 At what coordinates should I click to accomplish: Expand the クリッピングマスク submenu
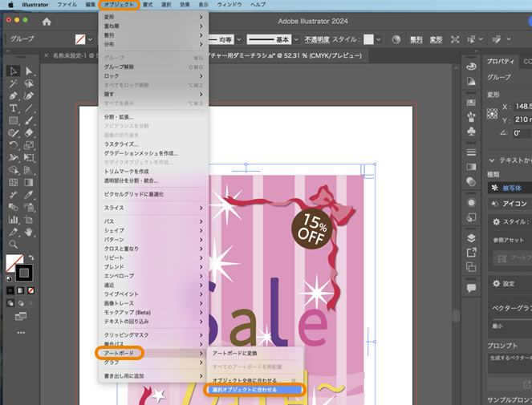[153, 334]
